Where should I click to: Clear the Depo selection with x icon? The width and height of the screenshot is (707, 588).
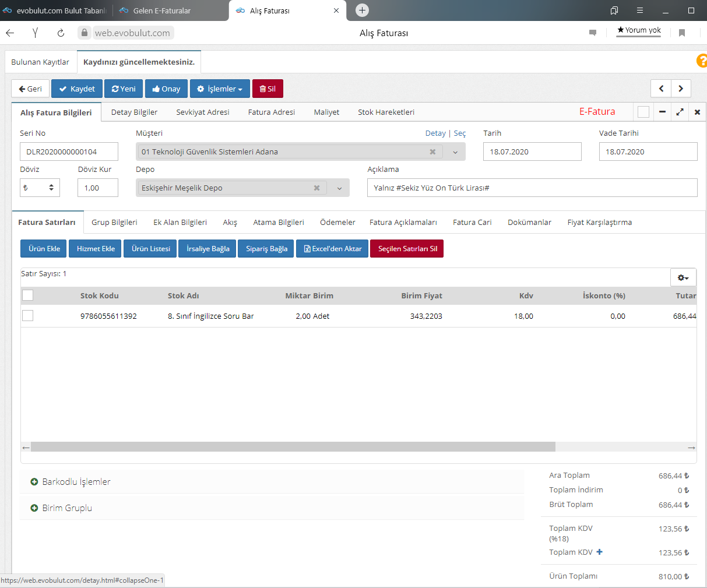pyautogui.click(x=316, y=188)
